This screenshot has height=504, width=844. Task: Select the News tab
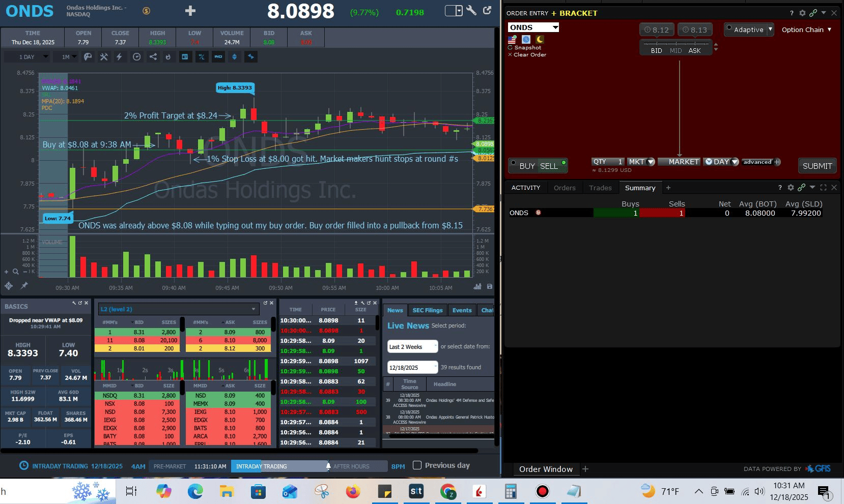(395, 310)
